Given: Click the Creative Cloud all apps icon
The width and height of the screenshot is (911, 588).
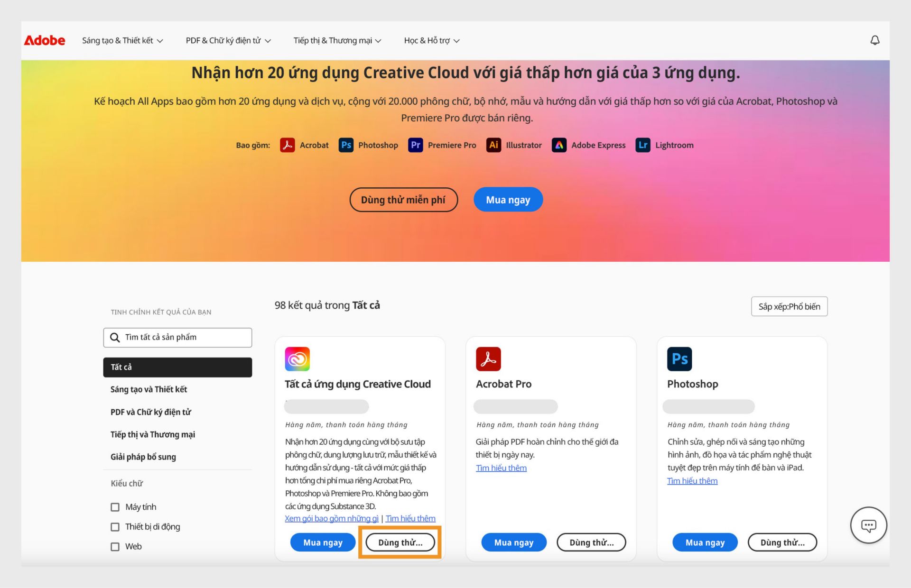Looking at the screenshot, I should pos(299,359).
